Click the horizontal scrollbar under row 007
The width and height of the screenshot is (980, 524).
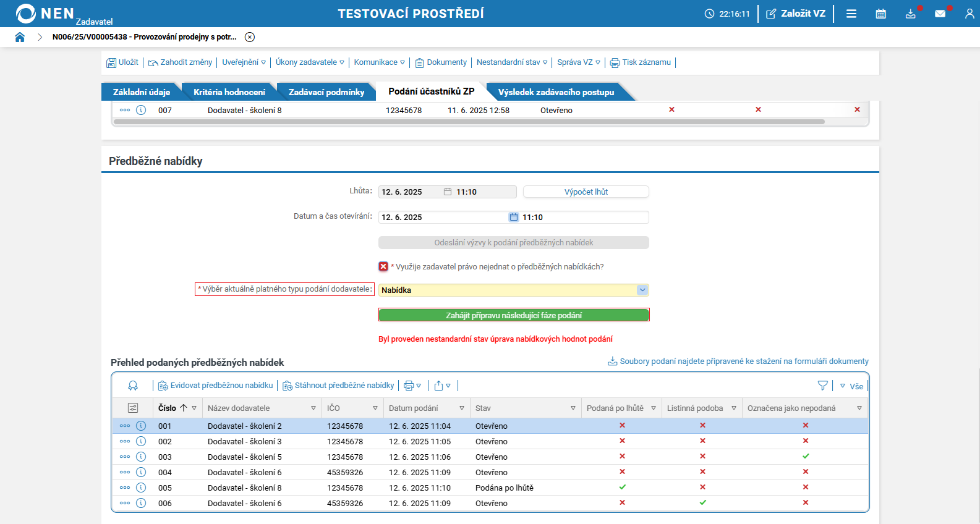469,122
